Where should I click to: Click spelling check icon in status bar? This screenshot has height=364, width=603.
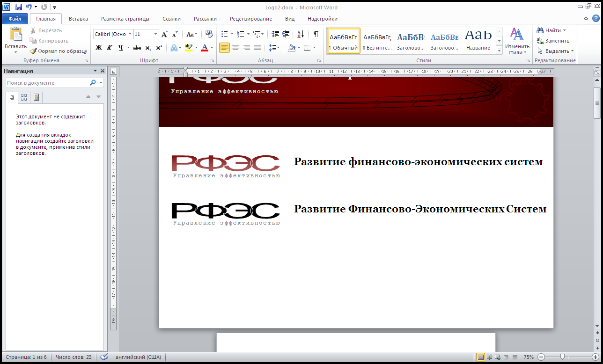104,357
